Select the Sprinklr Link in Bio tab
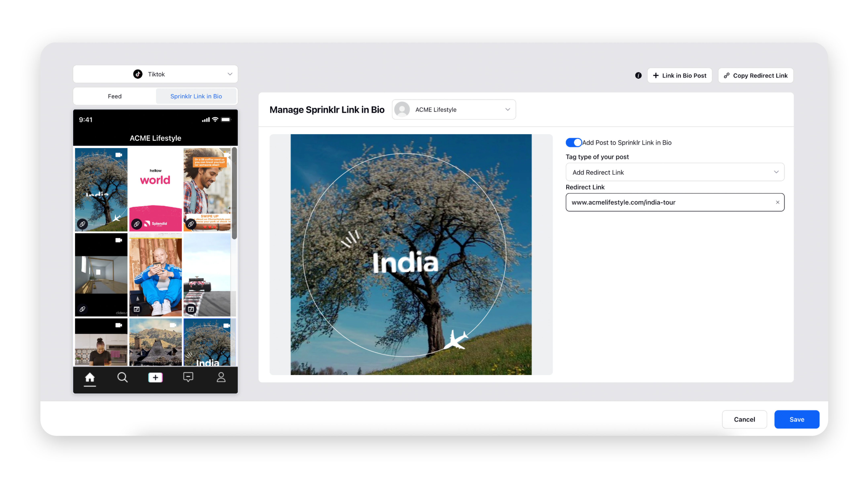The height and width of the screenshot is (478, 868). (196, 96)
